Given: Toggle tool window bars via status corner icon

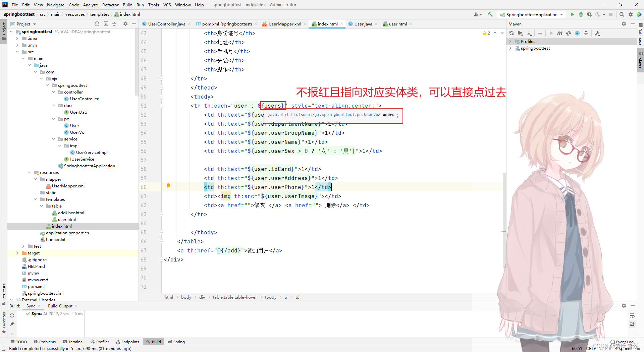Looking at the screenshot, I should (x=4, y=349).
